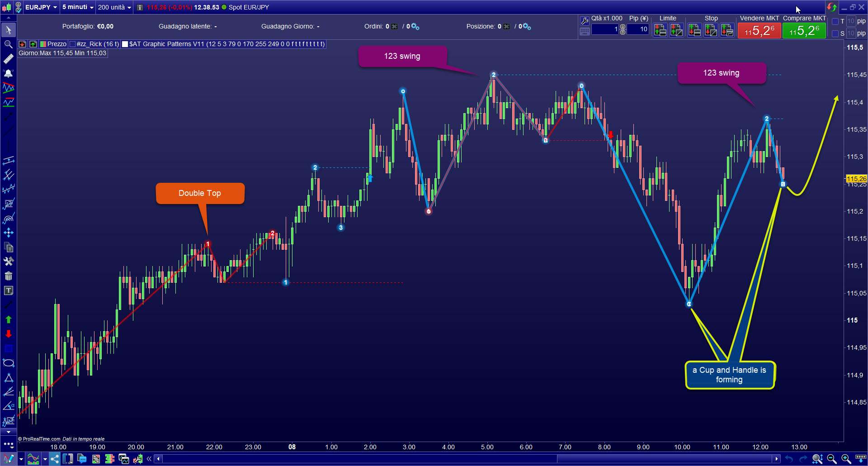The image size is (868, 466).
Task: Select the zoom magnifier tool
Action: (8, 44)
